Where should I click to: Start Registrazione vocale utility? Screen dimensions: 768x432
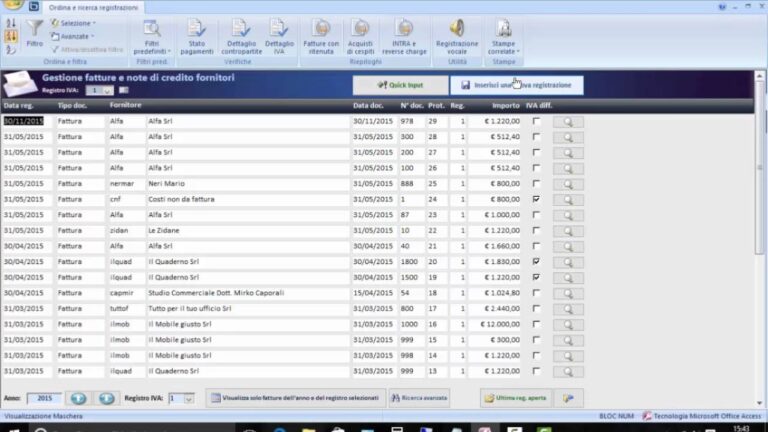click(457, 37)
